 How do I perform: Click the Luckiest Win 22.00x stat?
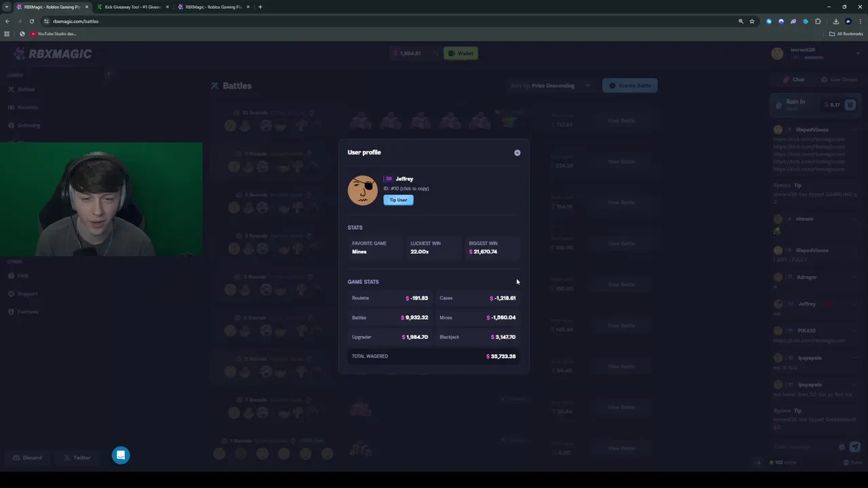[x=433, y=247]
